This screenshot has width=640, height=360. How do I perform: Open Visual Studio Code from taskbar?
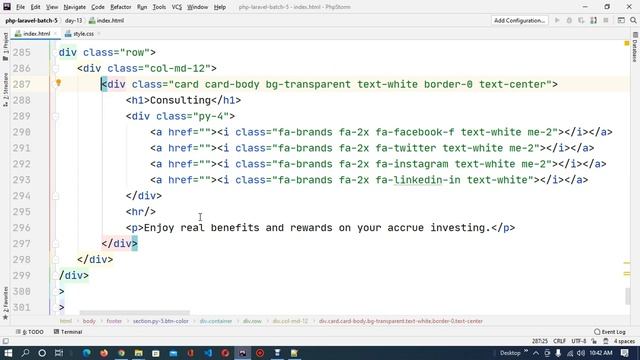tap(208, 353)
